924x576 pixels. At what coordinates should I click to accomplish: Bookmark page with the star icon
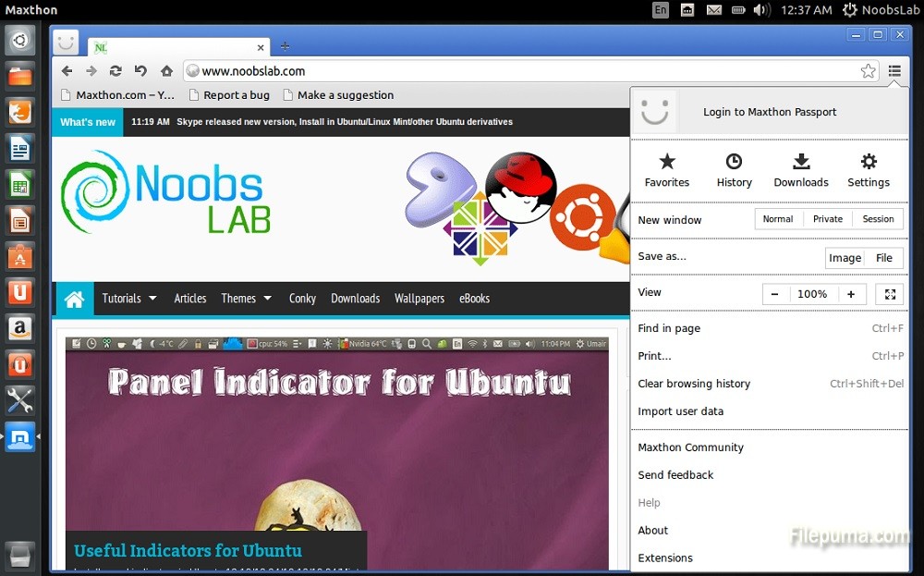pos(868,71)
